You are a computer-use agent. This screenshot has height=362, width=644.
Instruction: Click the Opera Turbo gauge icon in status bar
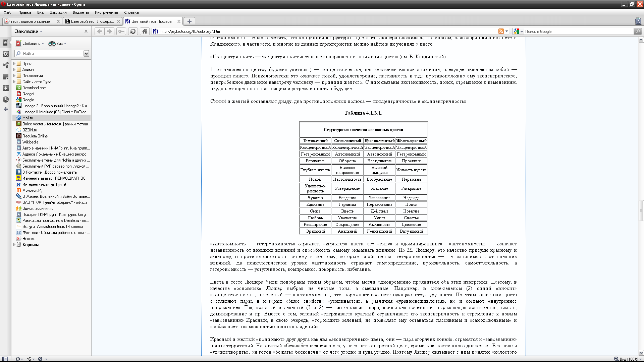tap(40, 359)
